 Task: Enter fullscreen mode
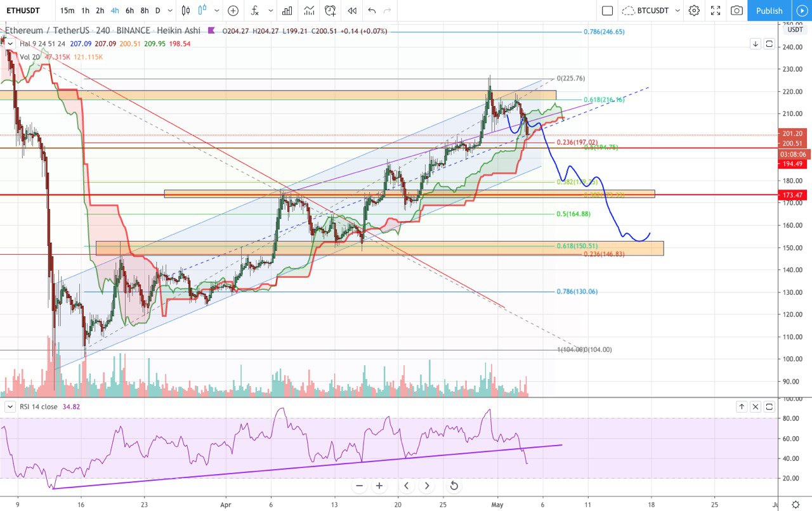coord(716,10)
